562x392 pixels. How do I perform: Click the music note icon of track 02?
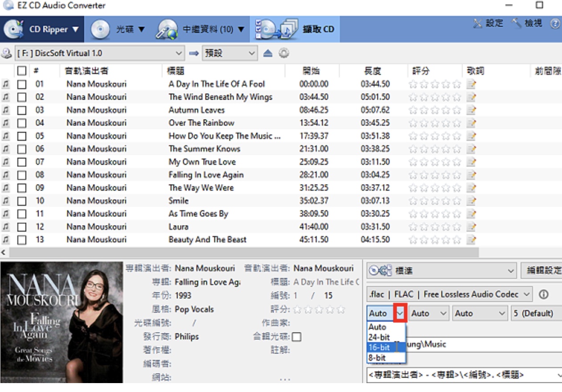6,97
